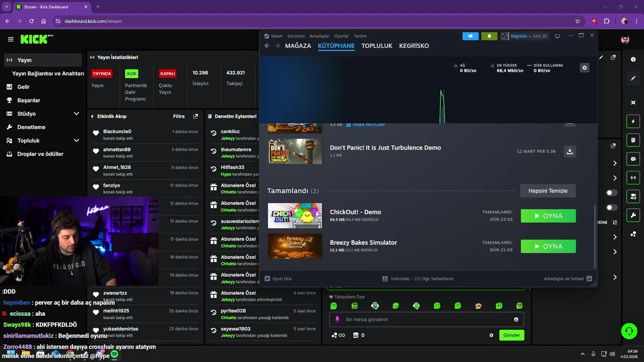Send chat message with Gönder button
Image resolution: width=644 pixels, height=362 pixels.
coord(512,335)
